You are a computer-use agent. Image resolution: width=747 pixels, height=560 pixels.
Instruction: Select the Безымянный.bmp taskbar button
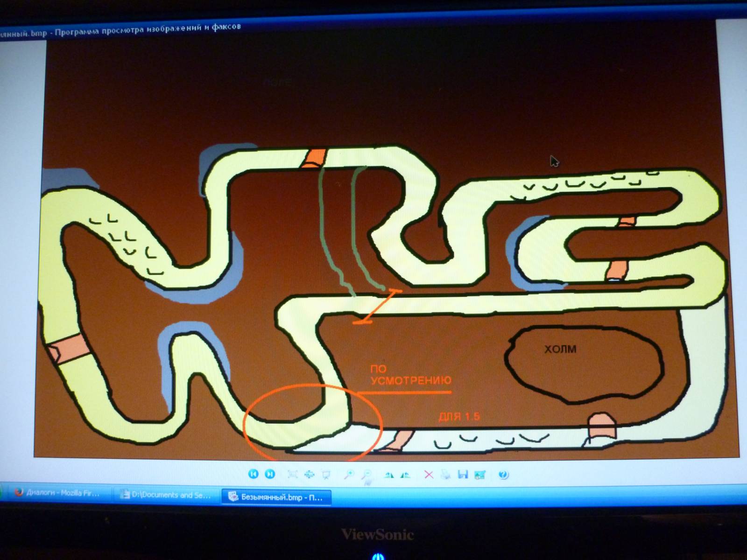coord(276,497)
